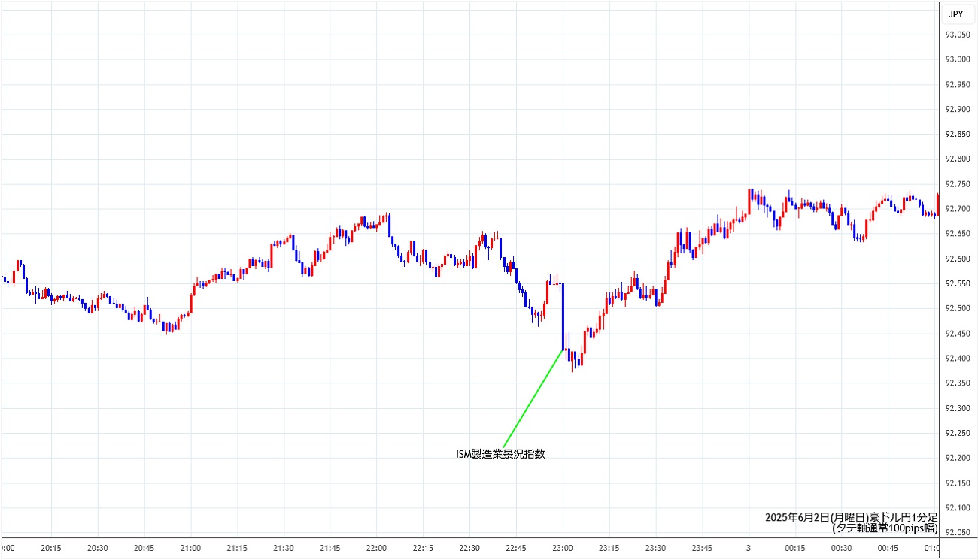Click the 23:15 time axis label
The height and width of the screenshot is (560, 978).
click(x=610, y=548)
